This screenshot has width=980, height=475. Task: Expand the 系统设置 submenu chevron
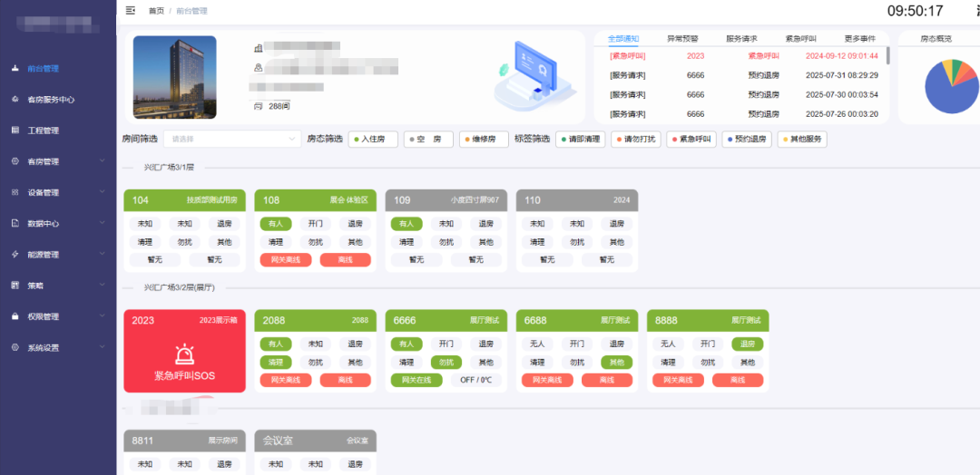(x=103, y=347)
